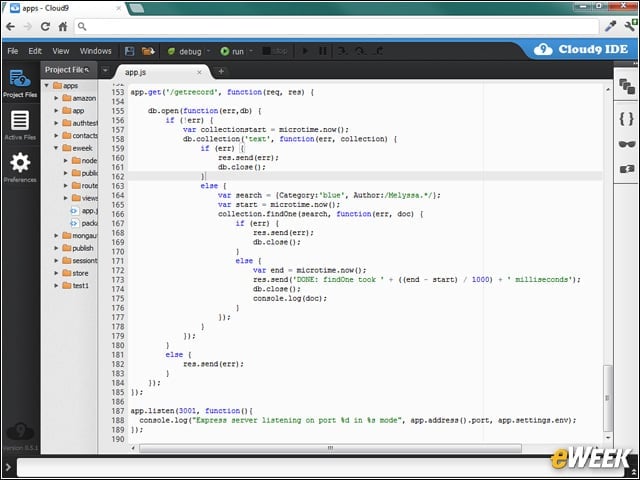Click the browser wrench settings icon
Viewport: 640px width, 480px height.
tap(630, 26)
